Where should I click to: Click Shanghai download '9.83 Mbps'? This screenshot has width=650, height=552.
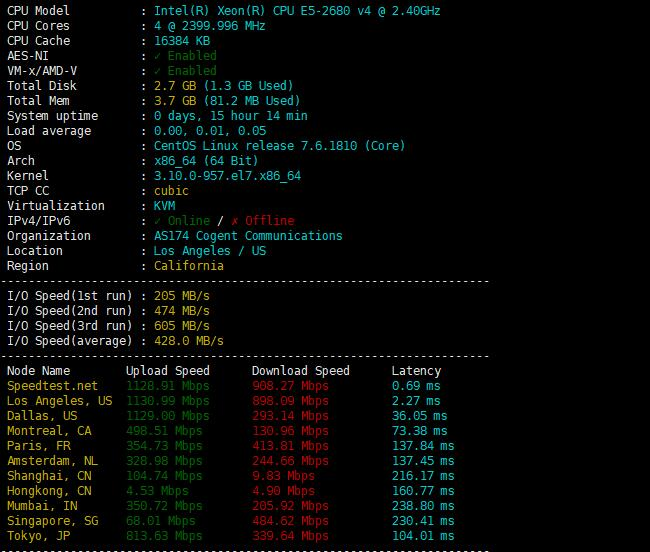click(283, 476)
